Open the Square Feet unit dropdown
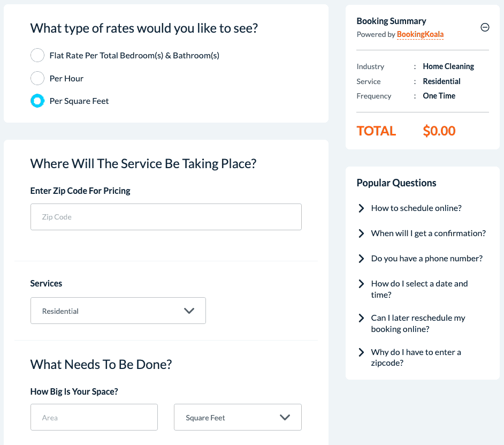This screenshot has height=445, width=504. (238, 417)
